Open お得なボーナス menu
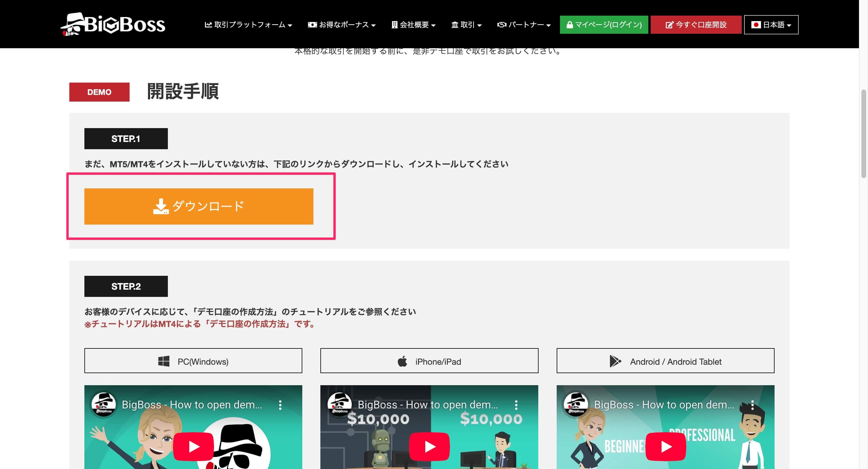Viewport: 868px width, 469px height. pos(342,25)
